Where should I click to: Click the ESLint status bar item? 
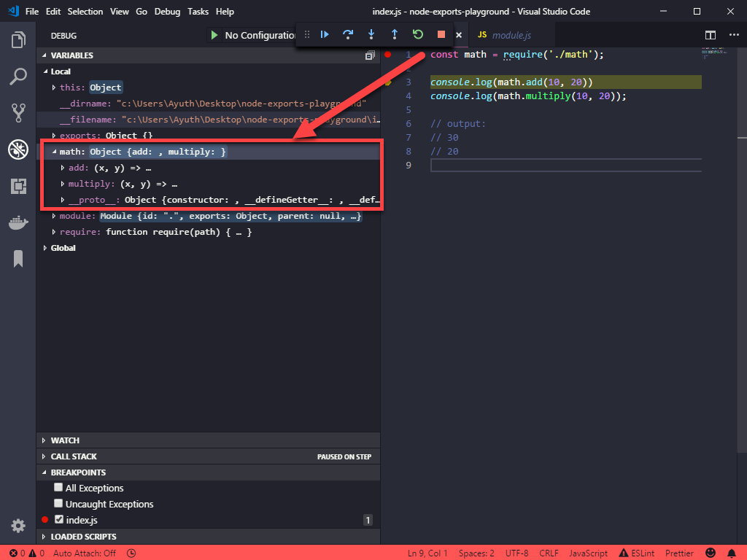[636, 553]
